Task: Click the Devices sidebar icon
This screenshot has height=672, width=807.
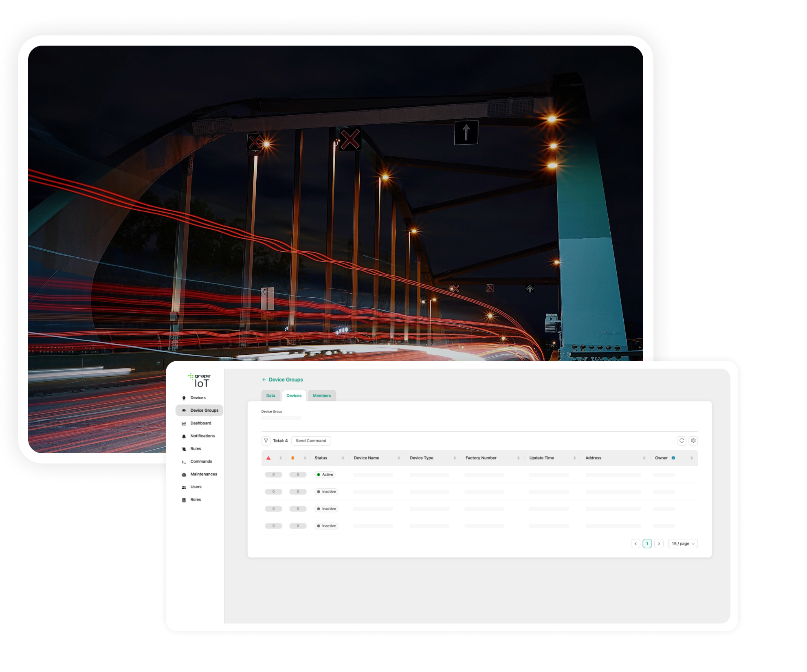Action: point(184,398)
